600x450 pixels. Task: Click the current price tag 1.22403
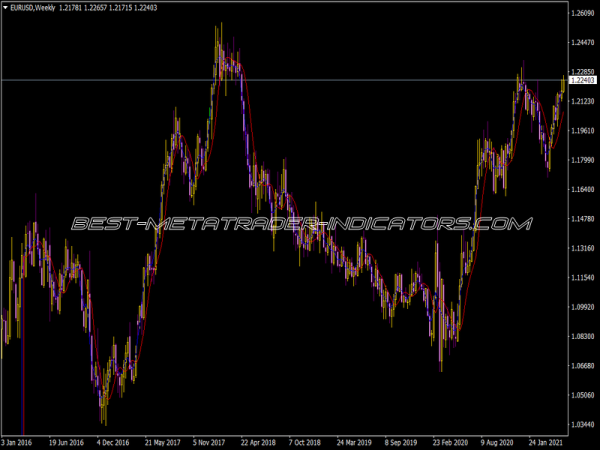click(582, 80)
